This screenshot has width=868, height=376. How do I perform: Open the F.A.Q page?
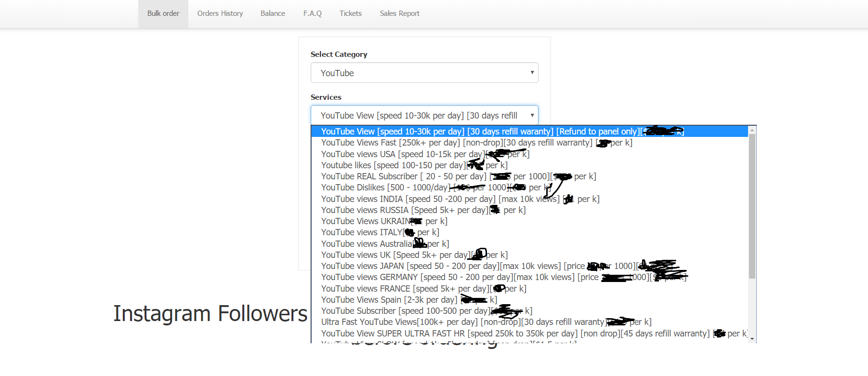[x=312, y=13]
